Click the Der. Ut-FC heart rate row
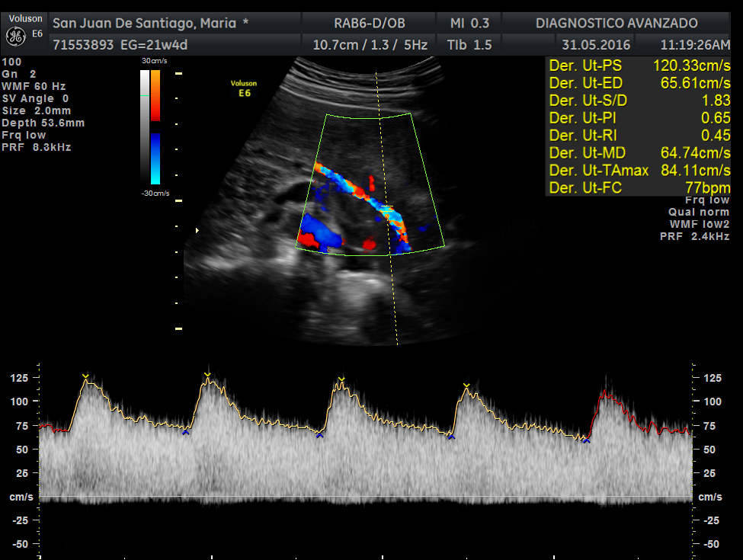The height and width of the screenshot is (560, 743). [639, 187]
